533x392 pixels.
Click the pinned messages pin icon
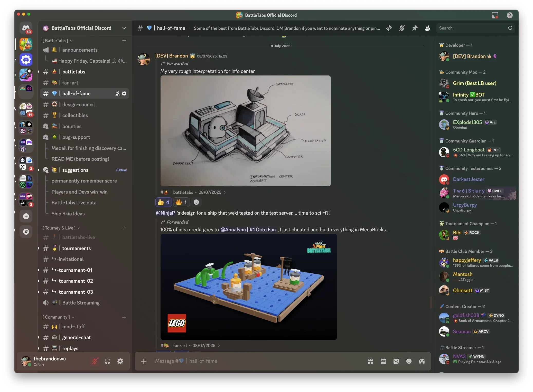pyautogui.click(x=415, y=28)
